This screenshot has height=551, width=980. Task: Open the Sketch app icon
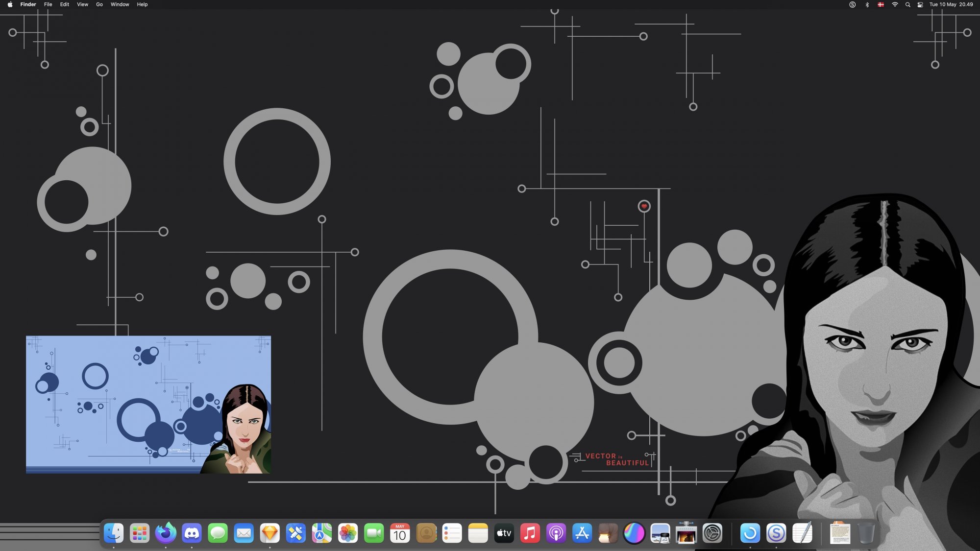click(270, 533)
